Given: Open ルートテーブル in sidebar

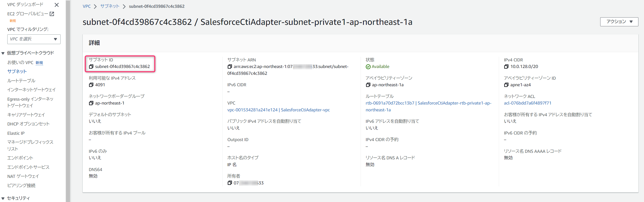Looking at the screenshot, I should (21, 80).
